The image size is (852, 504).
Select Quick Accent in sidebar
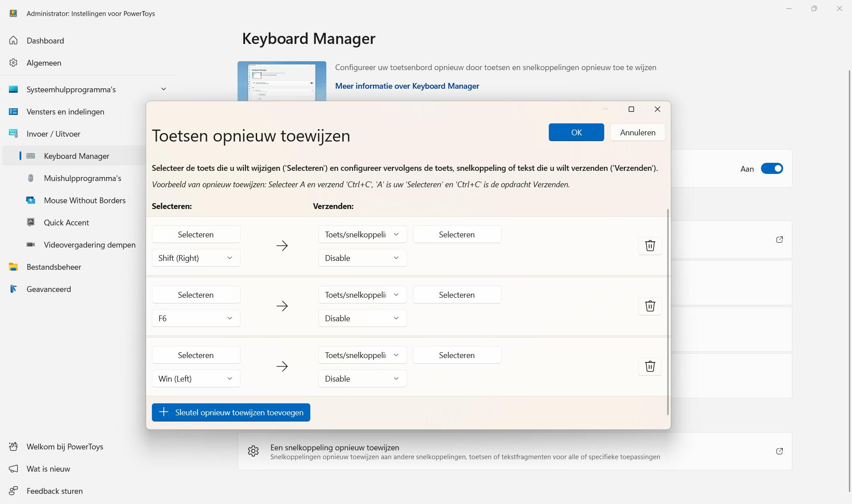coord(67,223)
